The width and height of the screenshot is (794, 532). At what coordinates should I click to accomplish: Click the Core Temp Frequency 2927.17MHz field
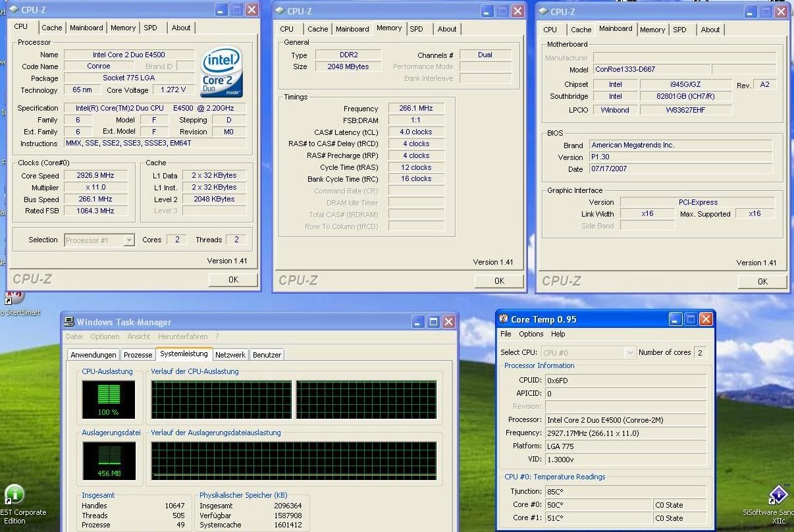[x=625, y=433]
